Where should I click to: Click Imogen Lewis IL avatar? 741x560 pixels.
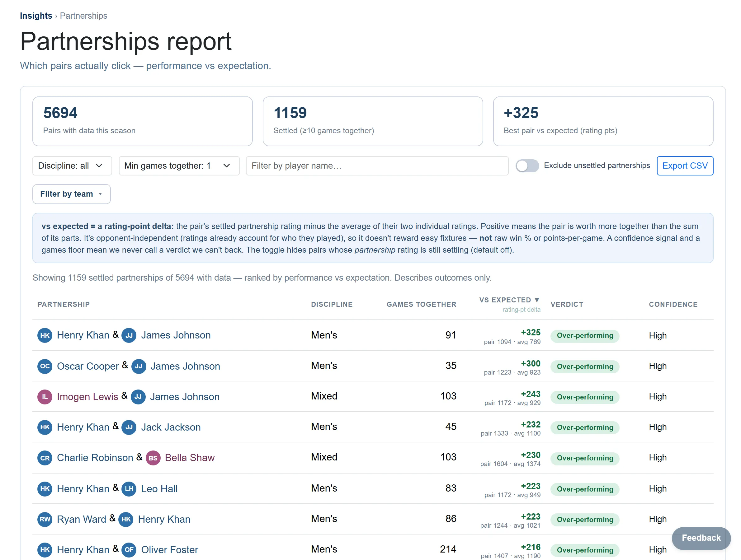tap(45, 397)
